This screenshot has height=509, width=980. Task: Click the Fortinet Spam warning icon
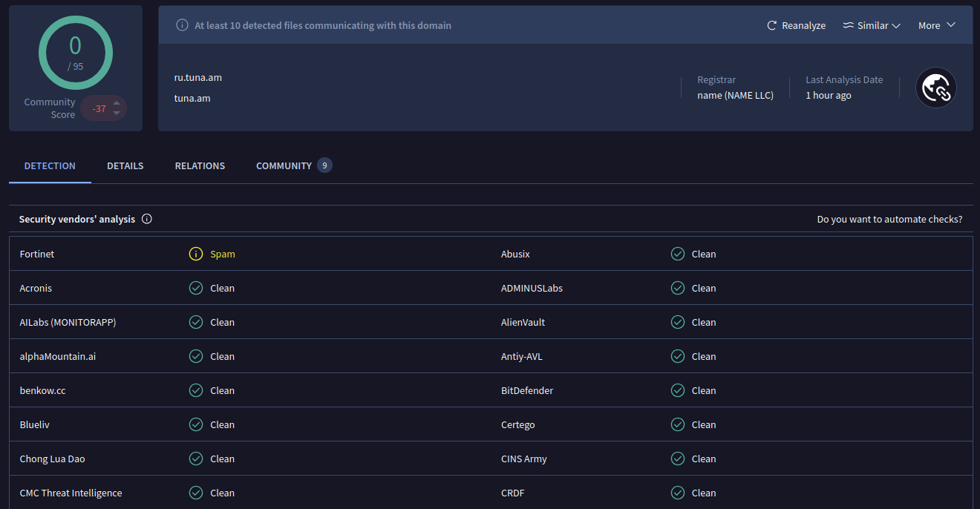(196, 254)
